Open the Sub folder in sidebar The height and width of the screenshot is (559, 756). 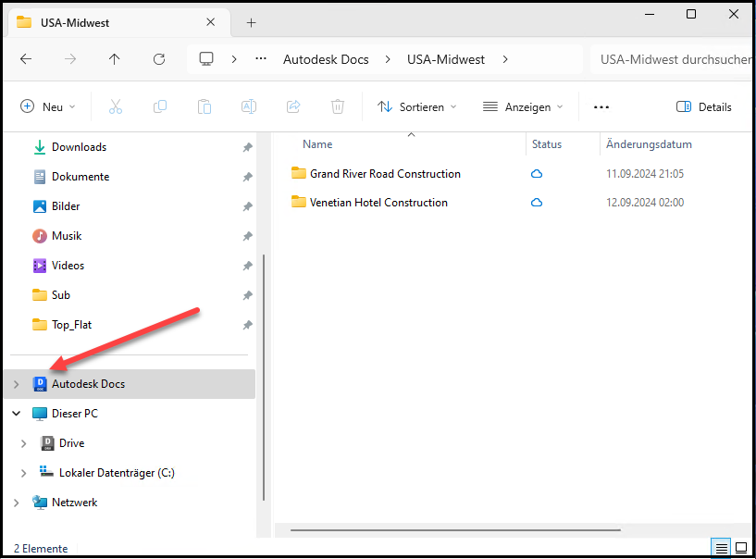pyautogui.click(x=61, y=295)
